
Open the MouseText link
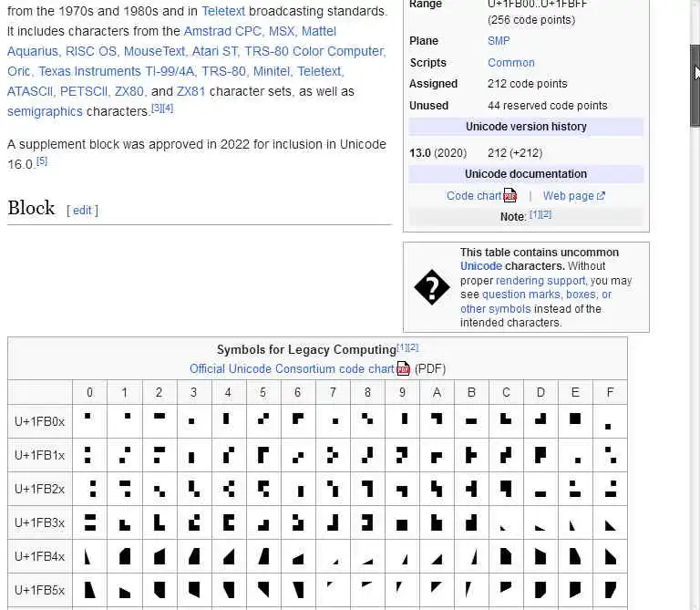[x=154, y=51]
